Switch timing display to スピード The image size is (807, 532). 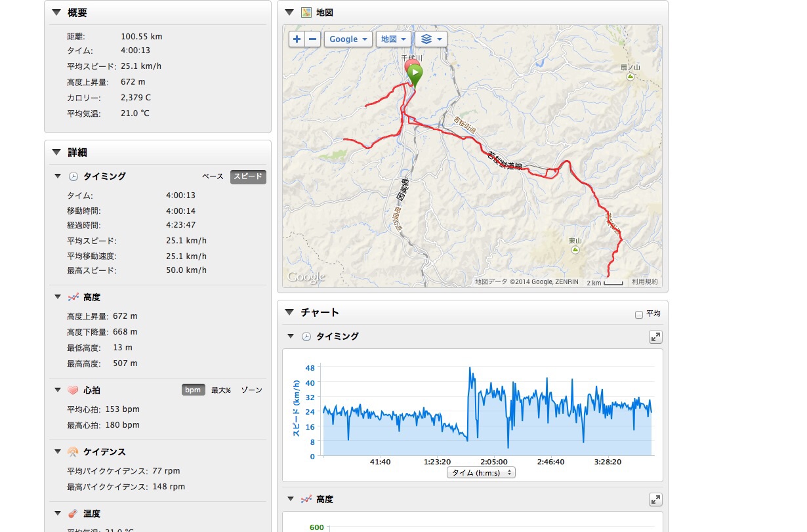[x=248, y=176]
